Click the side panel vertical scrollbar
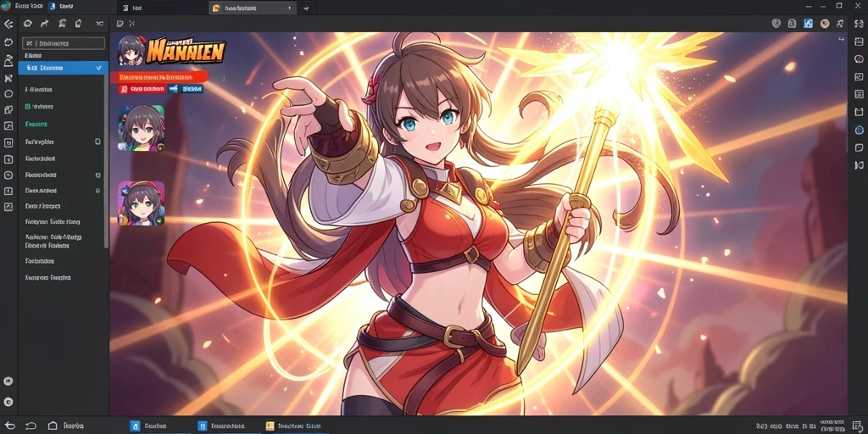 (x=106, y=160)
